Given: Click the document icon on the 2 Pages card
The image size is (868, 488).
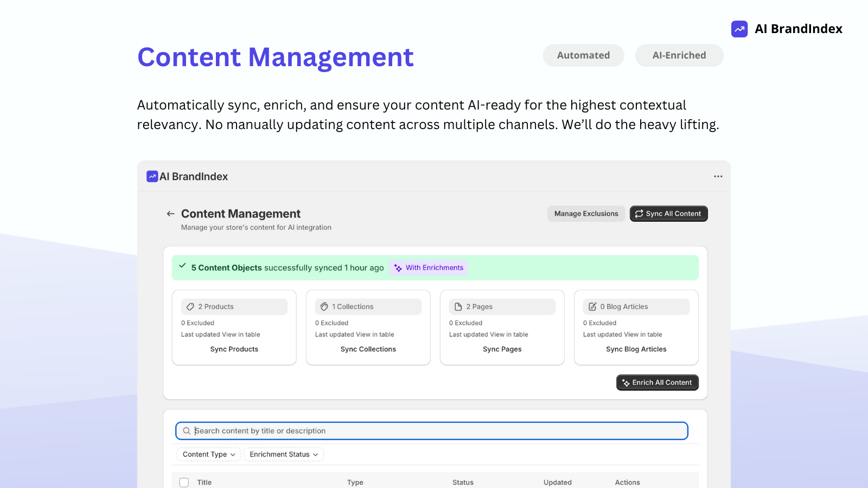Looking at the screenshot, I should (x=458, y=306).
